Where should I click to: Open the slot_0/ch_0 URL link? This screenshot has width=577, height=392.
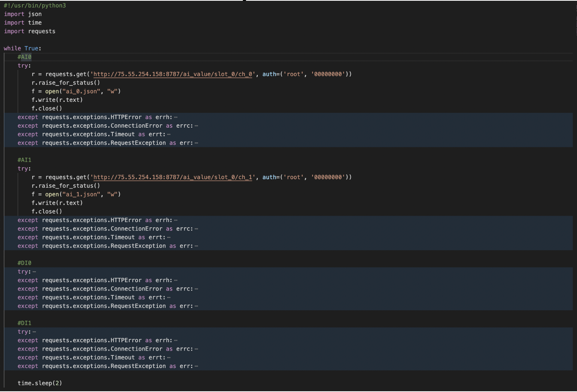pyautogui.click(x=173, y=74)
